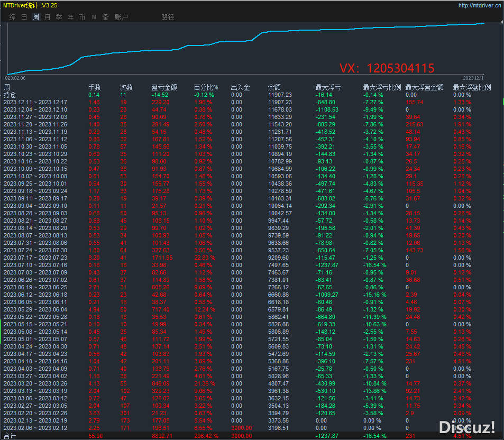The height and width of the screenshot is (440, 504).
Task: Click the position loss value -14.52
Action: [x=160, y=95]
